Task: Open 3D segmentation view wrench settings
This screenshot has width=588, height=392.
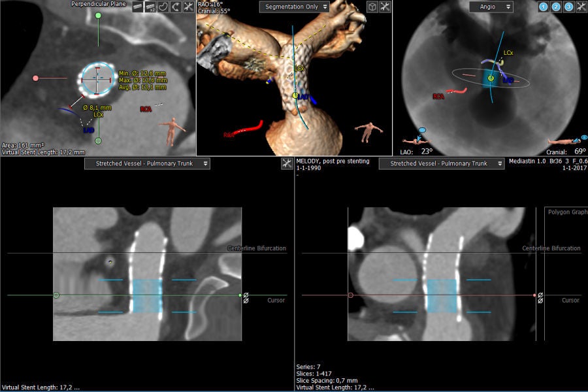Action: (x=385, y=7)
